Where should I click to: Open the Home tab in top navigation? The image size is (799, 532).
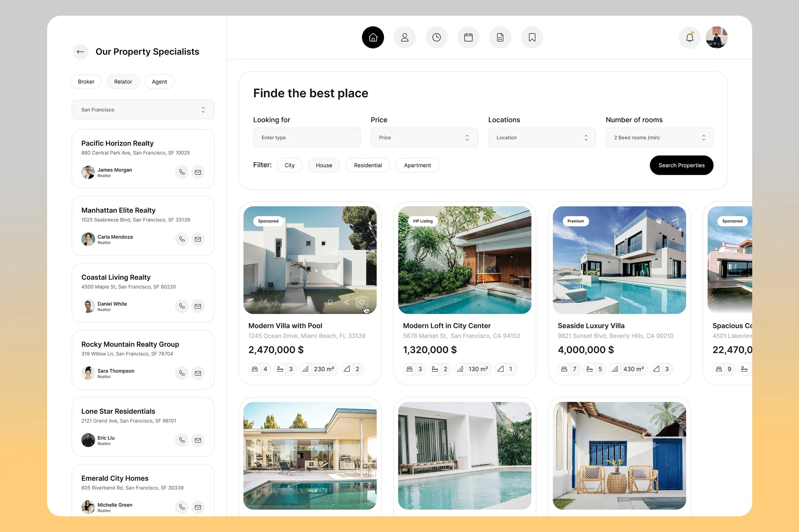pyautogui.click(x=373, y=38)
